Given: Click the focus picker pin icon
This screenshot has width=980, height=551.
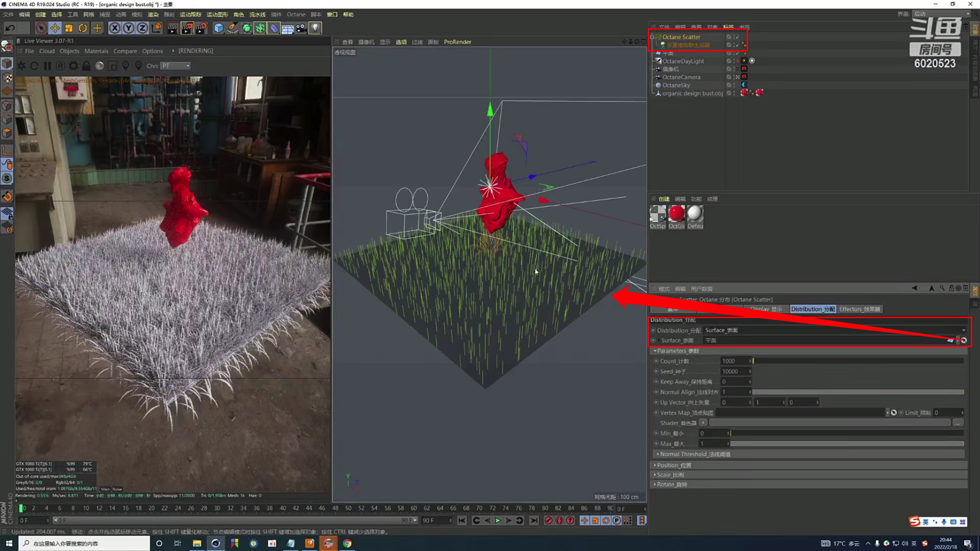Looking at the screenshot, I should (x=126, y=66).
